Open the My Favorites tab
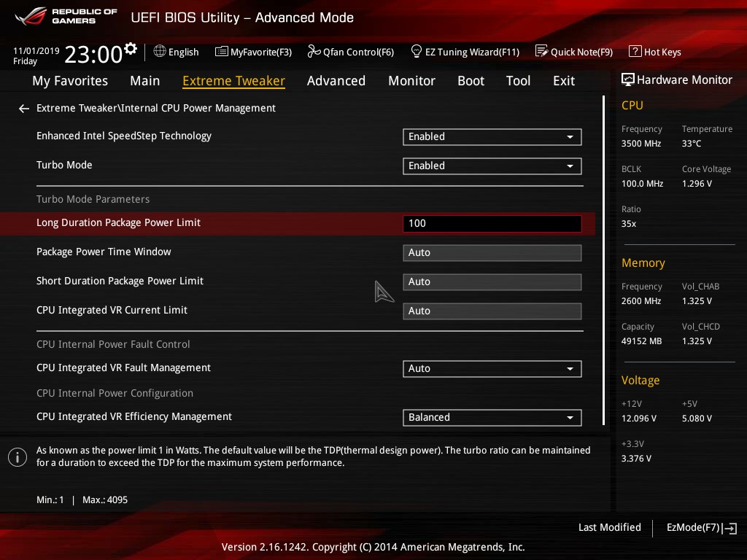Image resolution: width=747 pixels, height=560 pixels. pos(70,81)
